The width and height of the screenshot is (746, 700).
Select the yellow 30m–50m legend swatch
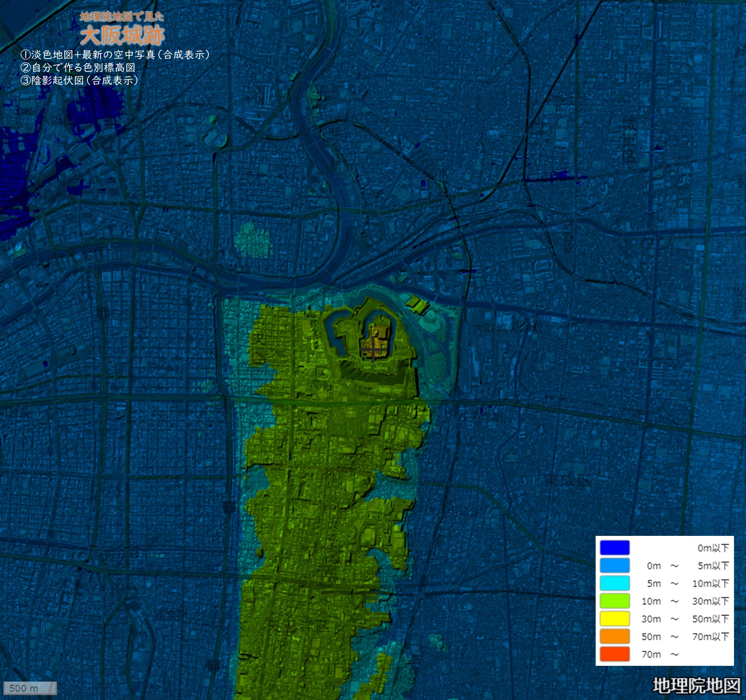click(x=614, y=619)
